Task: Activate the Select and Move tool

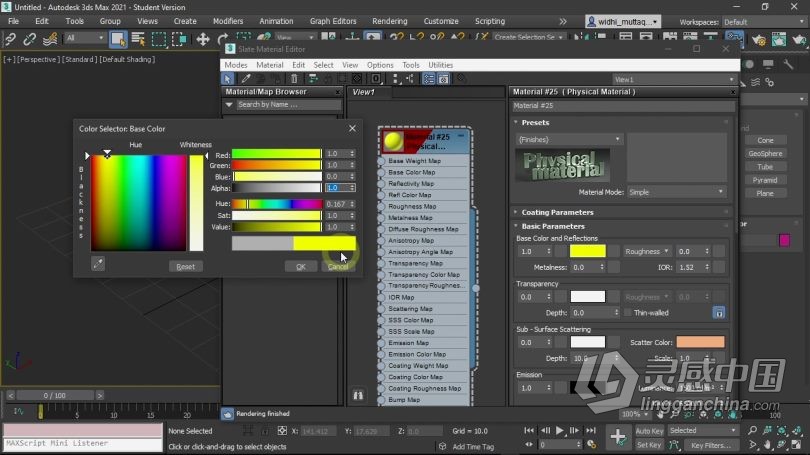Action: [202, 39]
